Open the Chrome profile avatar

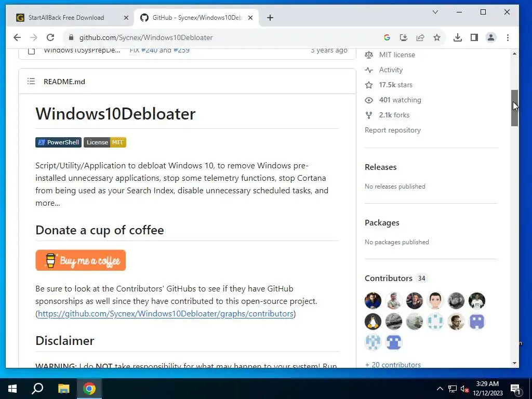pos(490,37)
